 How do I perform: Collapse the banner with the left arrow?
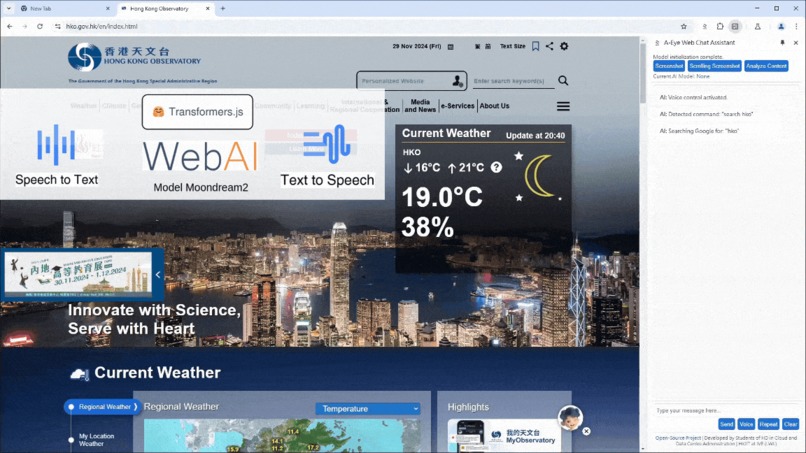(x=158, y=275)
